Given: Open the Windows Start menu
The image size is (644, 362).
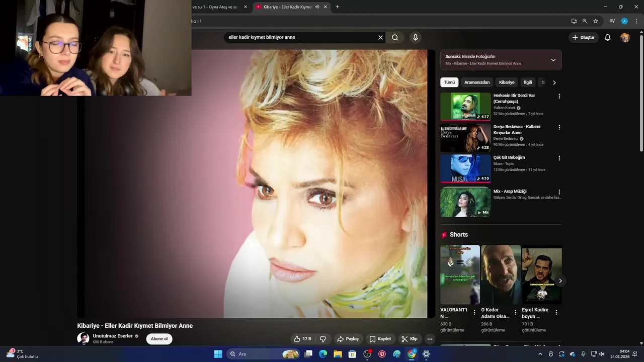Looking at the screenshot, I should tap(218, 354).
